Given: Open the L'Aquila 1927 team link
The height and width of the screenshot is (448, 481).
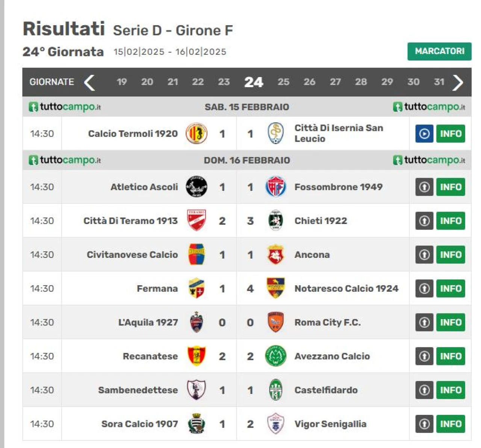Looking at the screenshot, I should coord(148,322).
